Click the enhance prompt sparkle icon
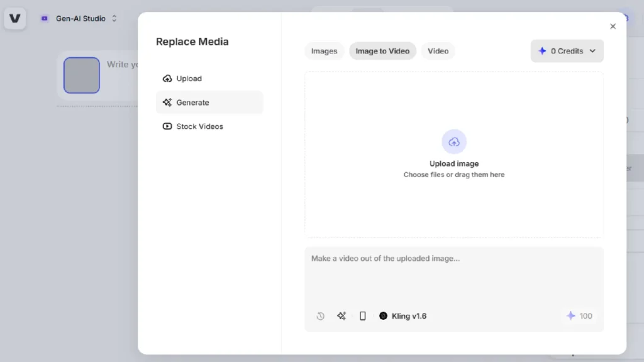Screen dimensions: 644x362 pos(341,316)
